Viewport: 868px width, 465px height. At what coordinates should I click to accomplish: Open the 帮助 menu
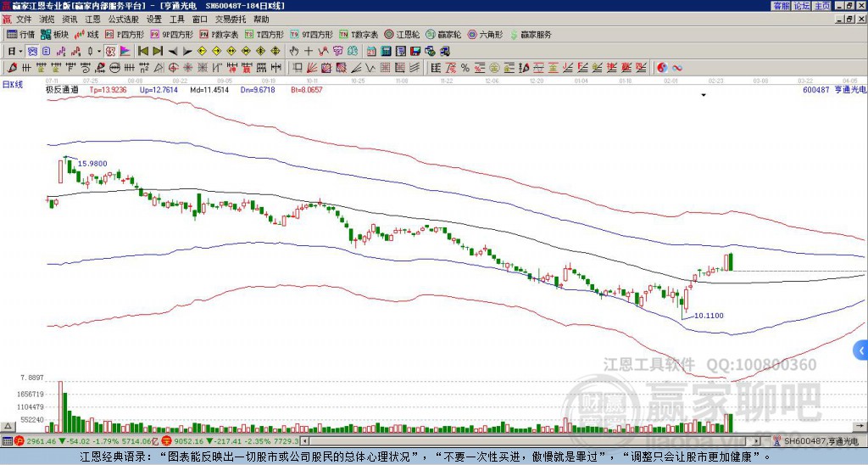[x=261, y=20]
